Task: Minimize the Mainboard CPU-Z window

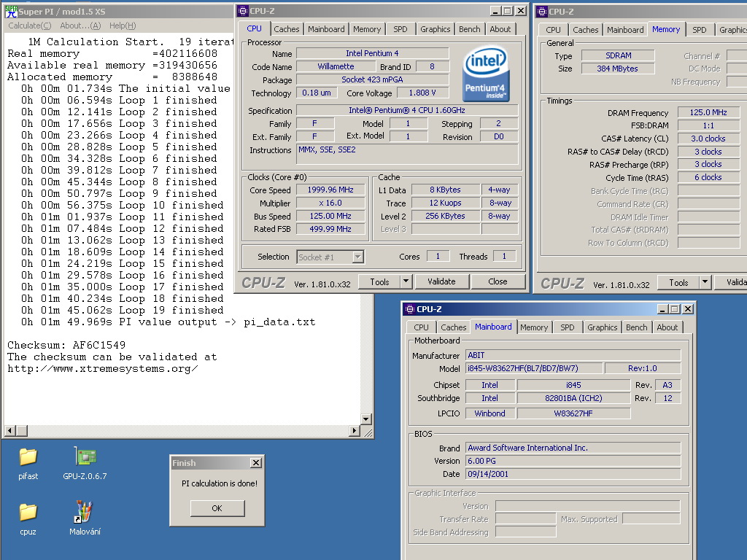Action: [x=662, y=309]
